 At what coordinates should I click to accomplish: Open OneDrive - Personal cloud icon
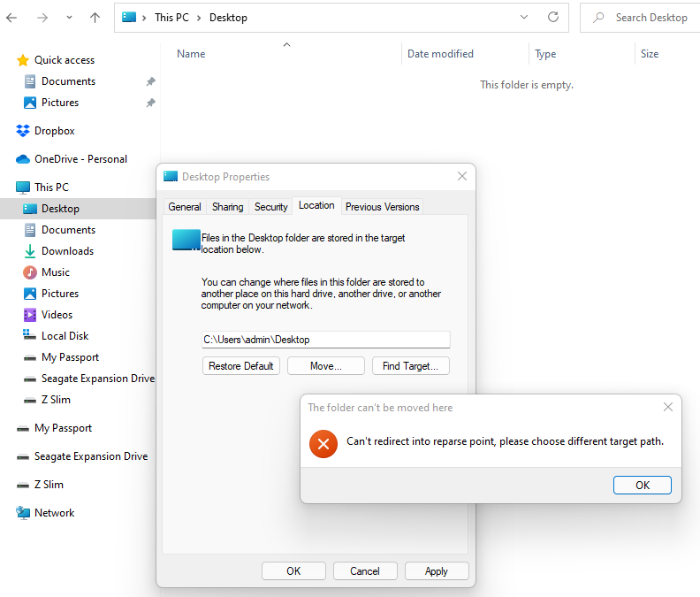click(x=23, y=159)
